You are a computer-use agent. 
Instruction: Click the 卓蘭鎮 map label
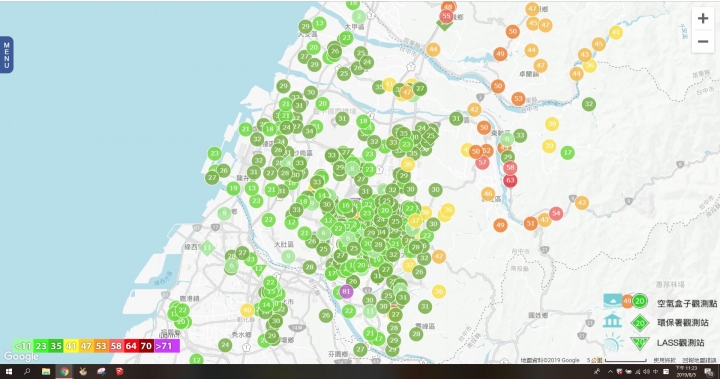[529, 74]
